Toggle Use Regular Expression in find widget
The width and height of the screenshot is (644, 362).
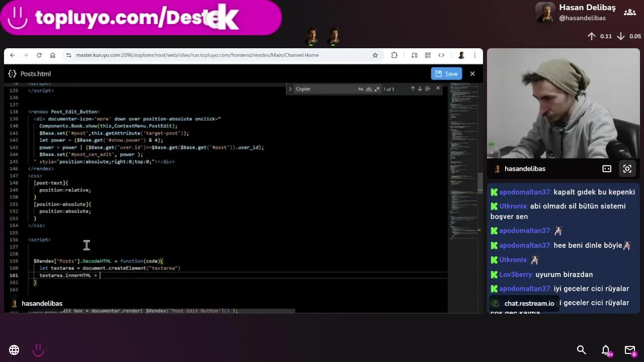tap(377, 89)
